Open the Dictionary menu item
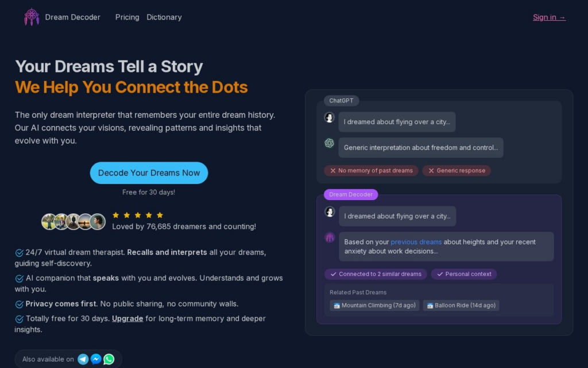588x368 pixels. 164,17
